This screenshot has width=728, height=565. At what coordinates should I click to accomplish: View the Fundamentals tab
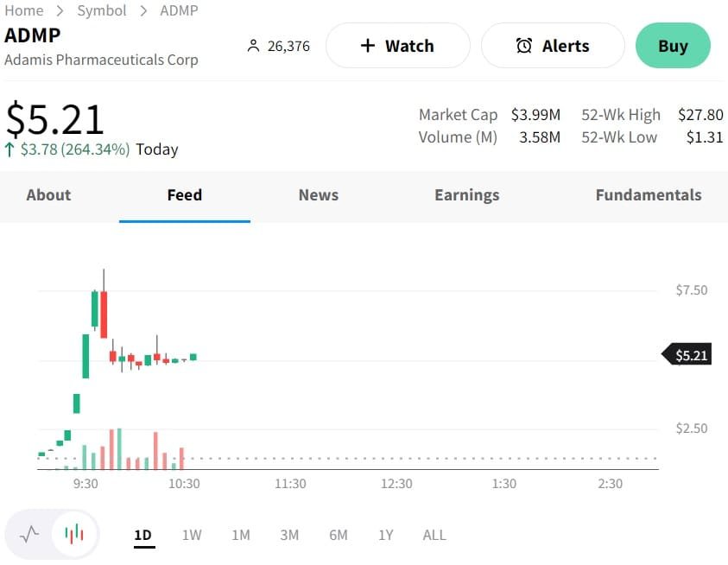click(649, 195)
